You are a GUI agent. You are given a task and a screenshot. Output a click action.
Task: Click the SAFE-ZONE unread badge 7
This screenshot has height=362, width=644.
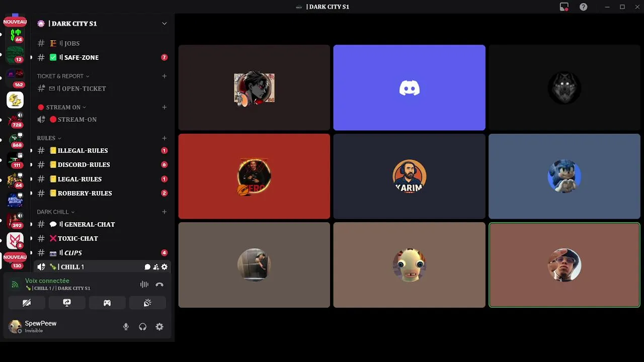(x=164, y=57)
